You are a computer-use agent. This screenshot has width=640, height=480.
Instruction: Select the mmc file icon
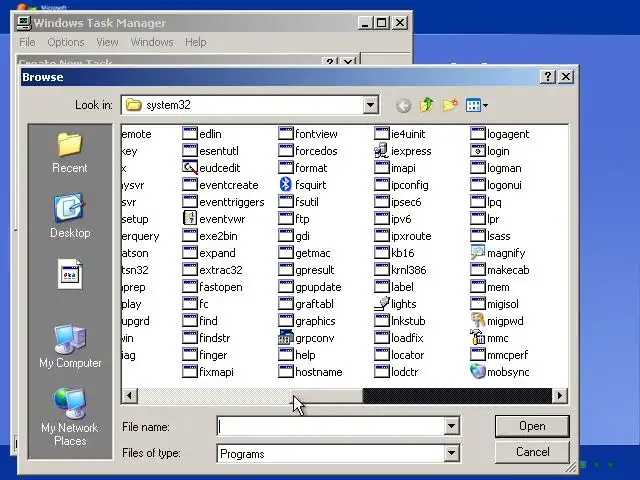478,338
